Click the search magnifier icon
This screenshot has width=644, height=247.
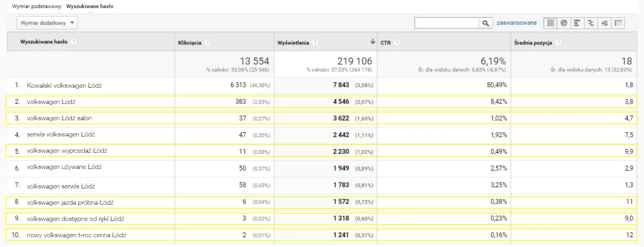[486, 23]
